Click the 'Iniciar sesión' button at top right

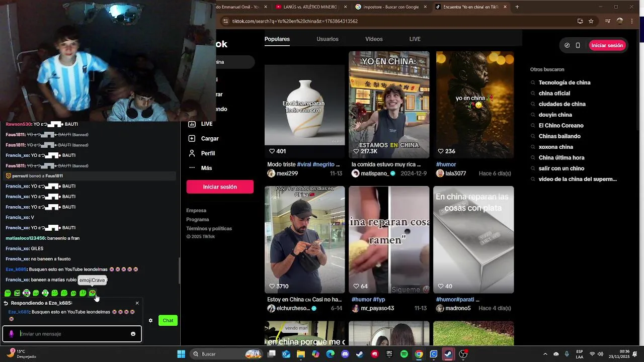click(607, 45)
